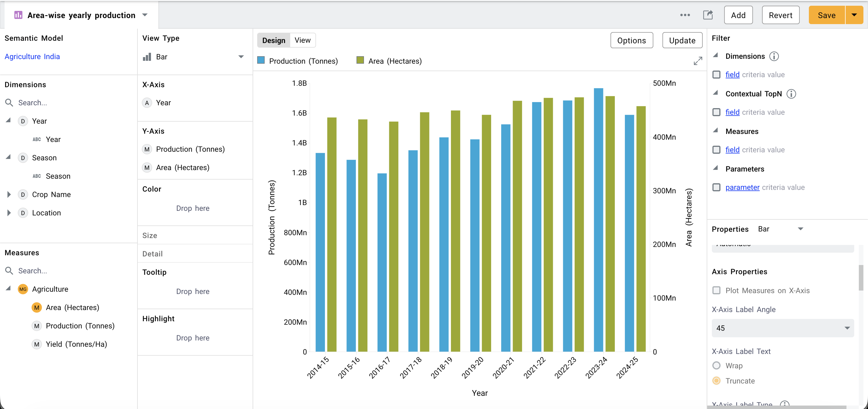Switch to the Design tab

pyautogui.click(x=274, y=40)
